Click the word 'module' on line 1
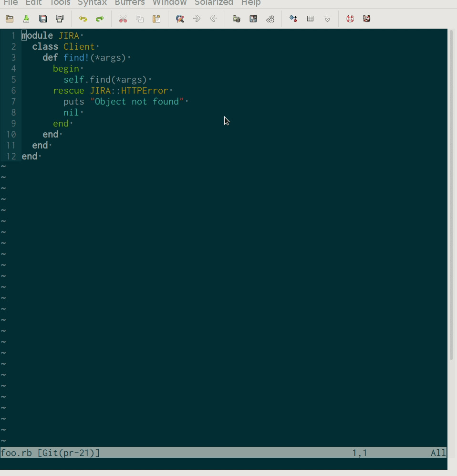This screenshot has width=457, height=476. point(37,35)
